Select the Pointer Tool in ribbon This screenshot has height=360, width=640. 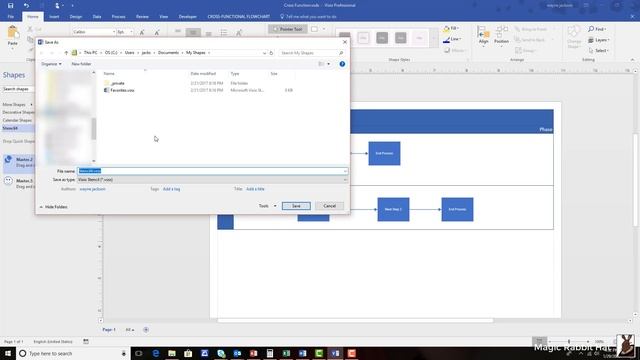(x=288, y=29)
